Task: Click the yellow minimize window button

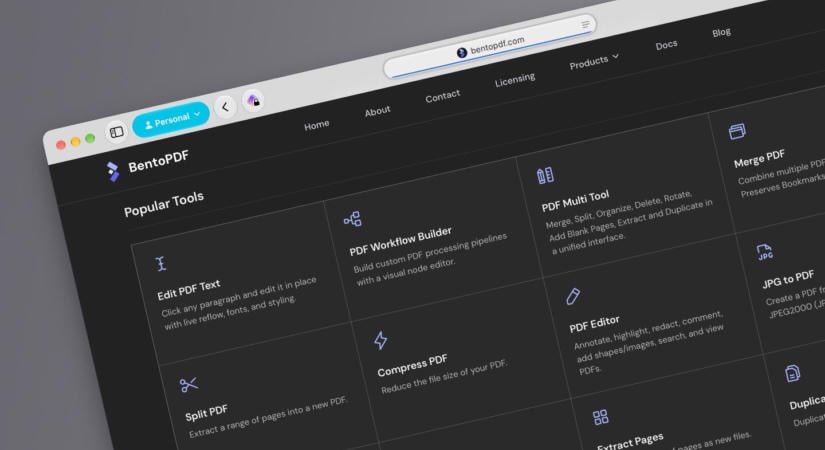Action: coord(76,141)
